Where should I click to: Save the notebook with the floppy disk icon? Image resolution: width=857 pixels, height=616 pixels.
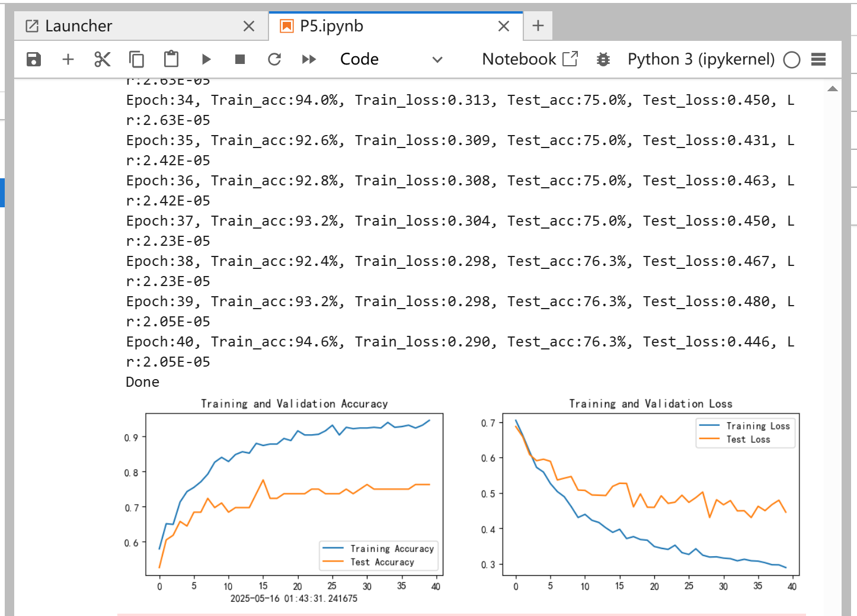point(34,59)
